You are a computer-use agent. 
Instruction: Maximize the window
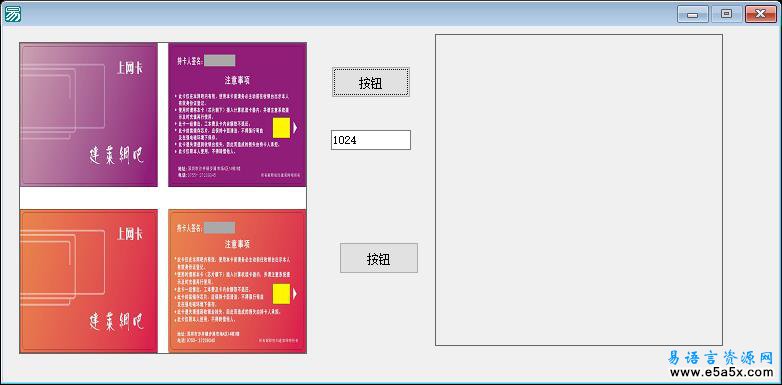[726, 14]
